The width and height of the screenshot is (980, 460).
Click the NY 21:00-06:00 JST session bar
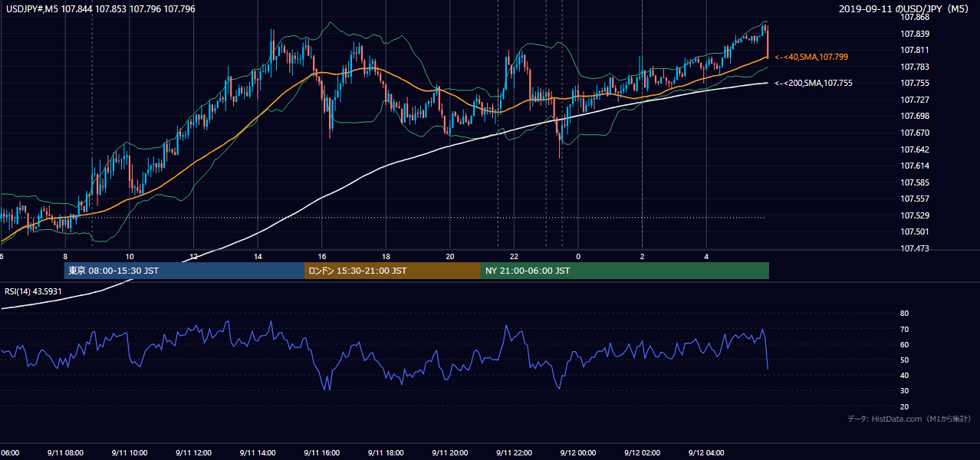(624, 271)
